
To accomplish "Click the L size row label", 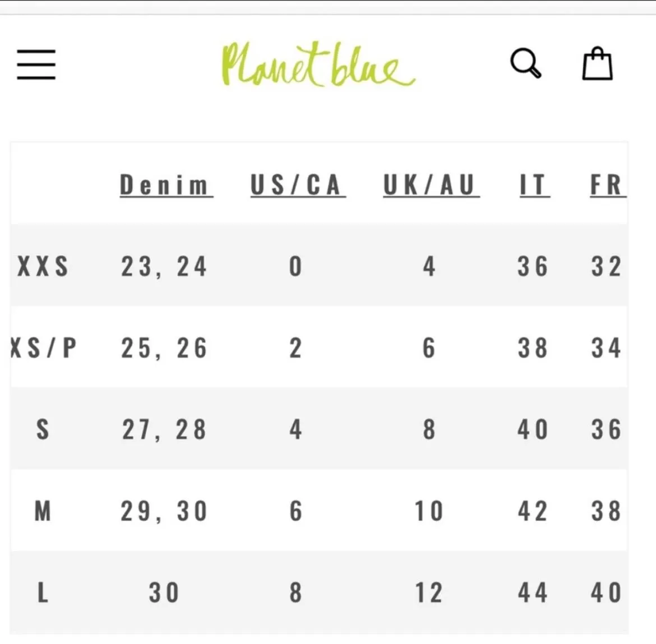I will [x=43, y=592].
